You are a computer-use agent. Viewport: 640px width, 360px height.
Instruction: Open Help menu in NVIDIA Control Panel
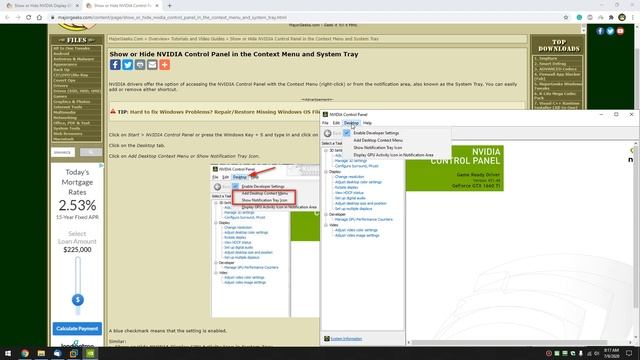[367, 123]
